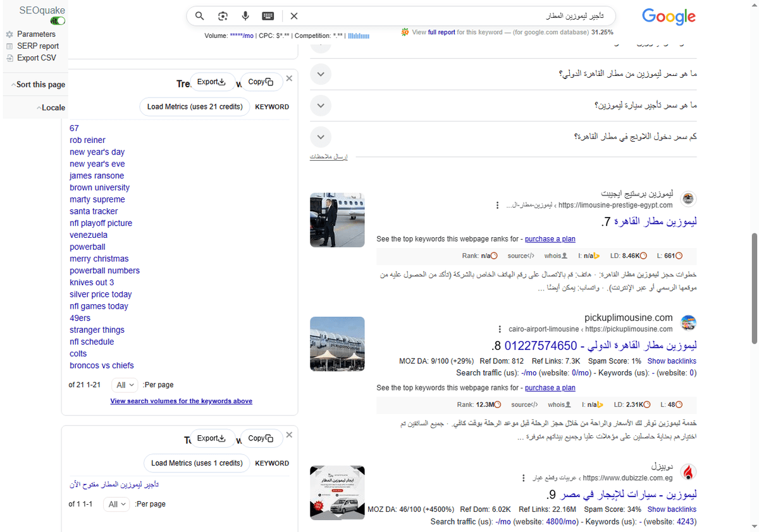Expand the first People-also-ask question
Viewport: 759px width, 532px height.
321,74
